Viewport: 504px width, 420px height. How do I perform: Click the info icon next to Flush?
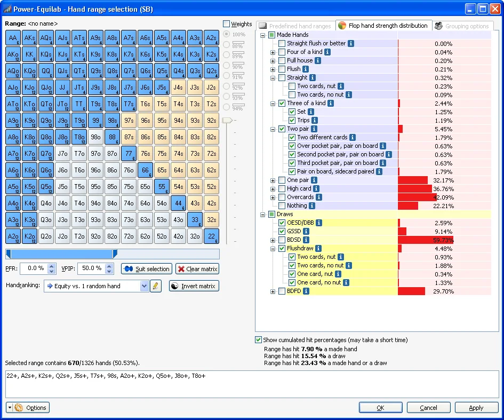click(306, 69)
